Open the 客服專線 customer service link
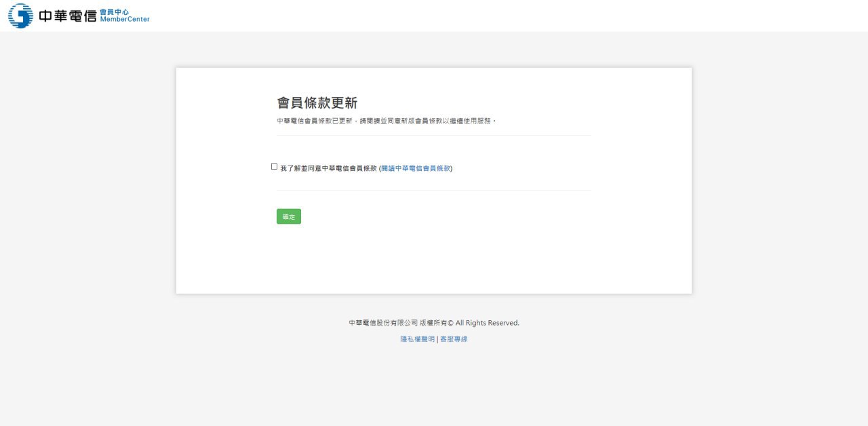The image size is (868, 426). [454, 339]
